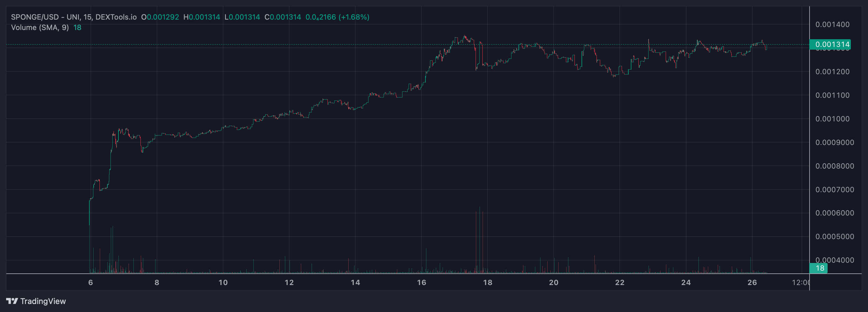Click the Open value 0.001292 in legend
868x312 pixels.
(x=163, y=17)
